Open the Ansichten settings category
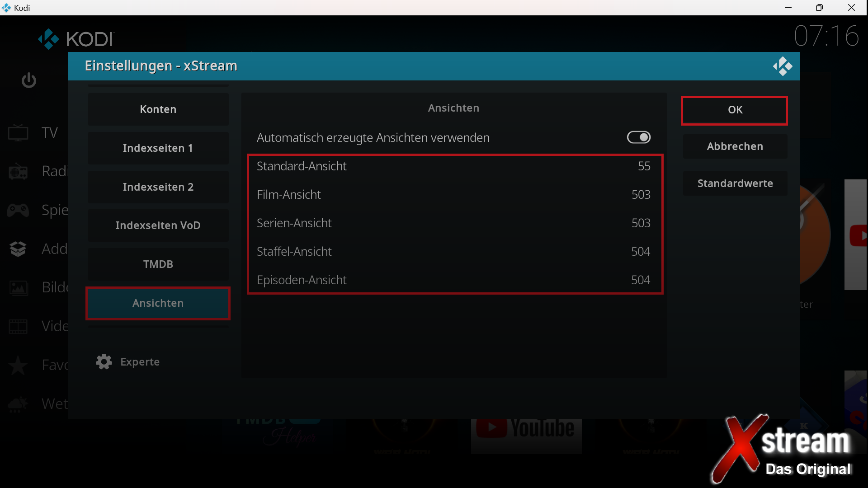 (x=158, y=303)
